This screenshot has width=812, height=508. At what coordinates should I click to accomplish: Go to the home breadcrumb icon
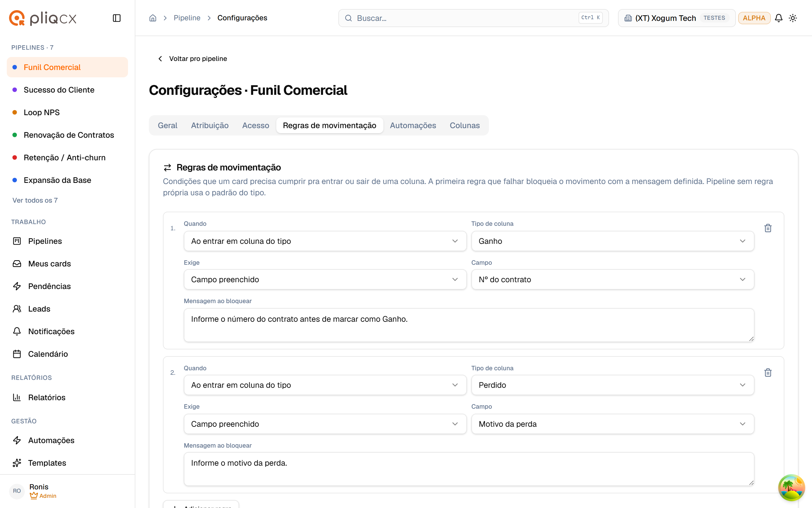coord(153,18)
